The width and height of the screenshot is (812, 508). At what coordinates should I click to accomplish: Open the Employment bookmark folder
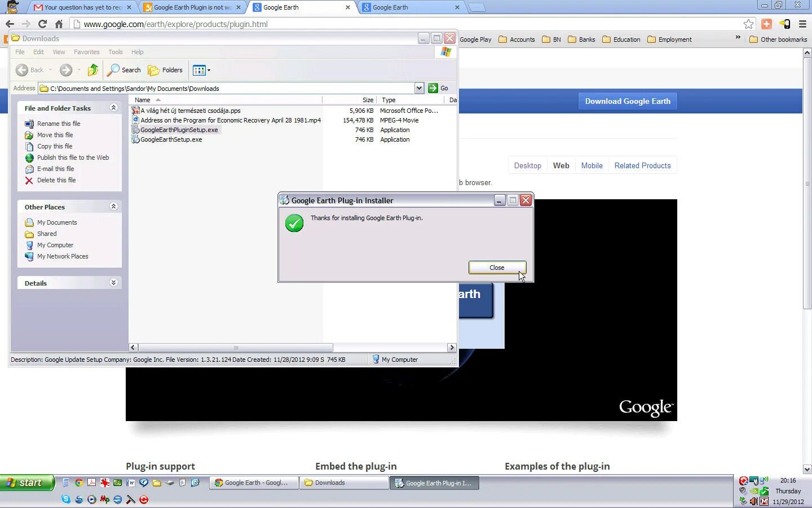click(669, 40)
